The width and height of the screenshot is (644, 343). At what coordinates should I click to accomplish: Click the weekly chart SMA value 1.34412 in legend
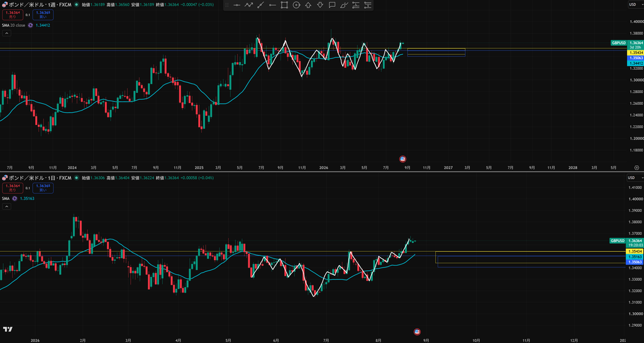pyautogui.click(x=43, y=25)
